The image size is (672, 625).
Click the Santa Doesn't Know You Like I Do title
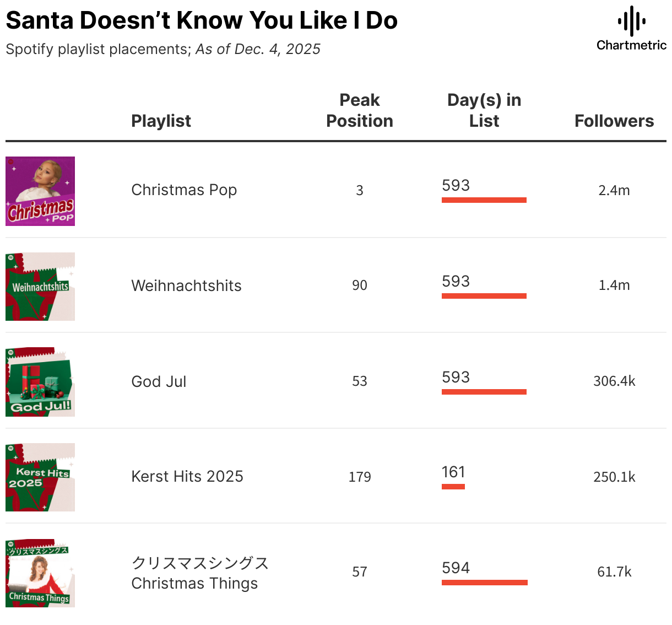point(202,20)
